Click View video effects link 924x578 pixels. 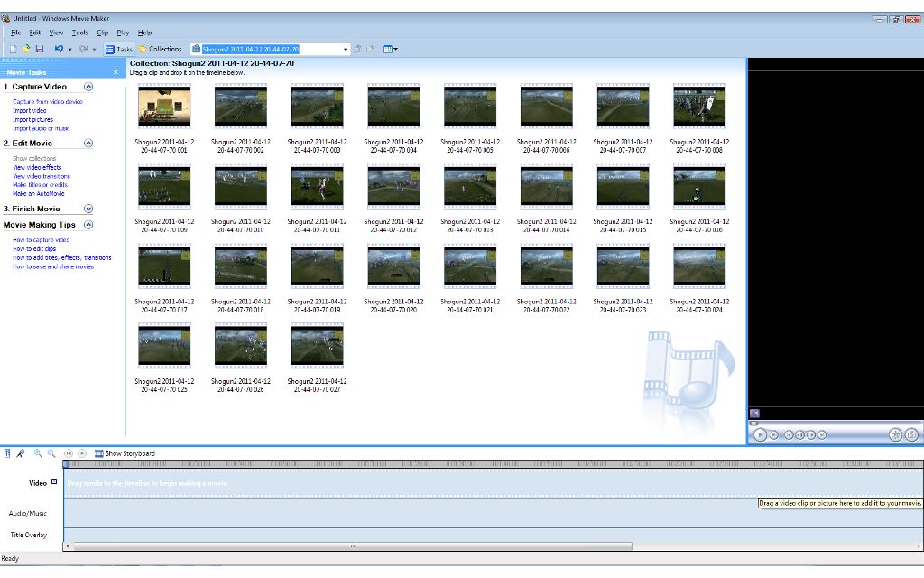[37, 167]
